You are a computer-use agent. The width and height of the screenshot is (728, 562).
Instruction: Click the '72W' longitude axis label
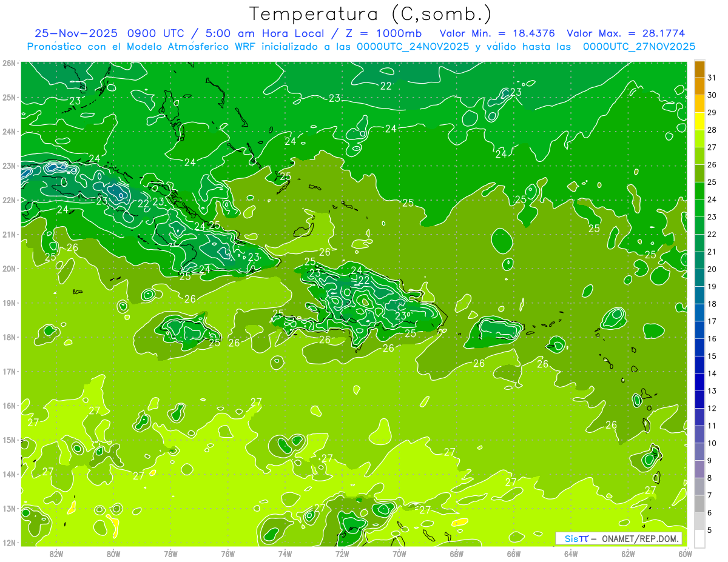coord(342,554)
